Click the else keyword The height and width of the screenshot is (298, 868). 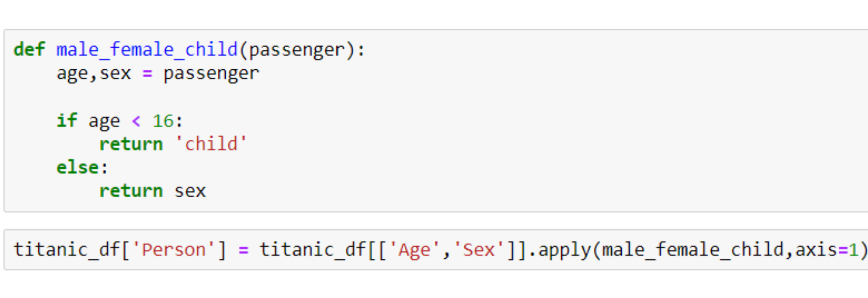(77, 168)
